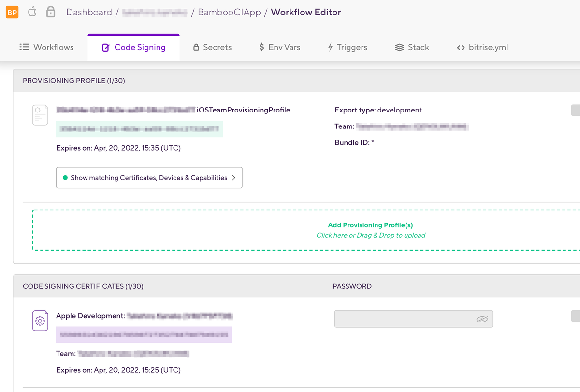The height and width of the screenshot is (392, 580).
Task: Go to the Env Vars tab
Action: [x=279, y=47]
